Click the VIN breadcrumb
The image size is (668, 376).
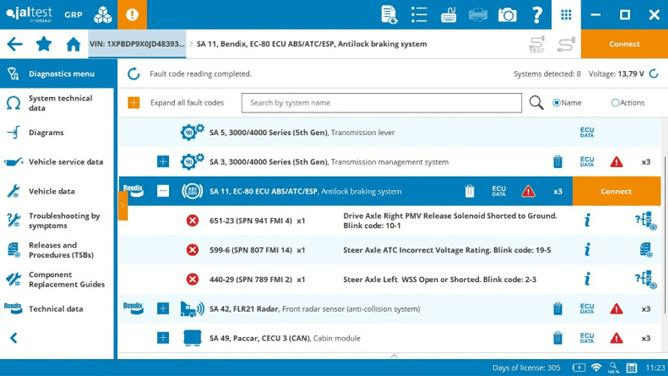(x=137, y=44)
